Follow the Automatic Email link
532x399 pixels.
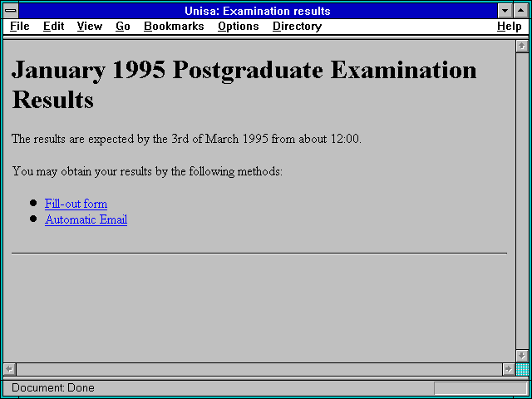coord(86,219)
